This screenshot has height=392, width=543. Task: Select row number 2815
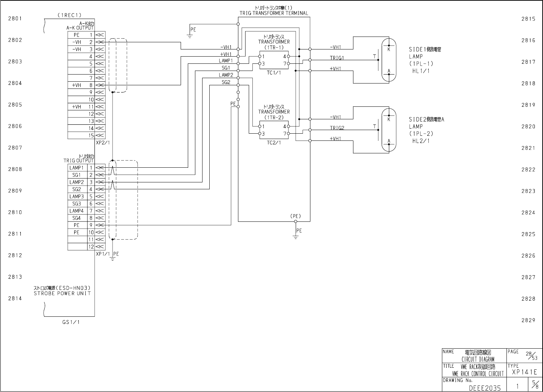pyautogui.click(x=528, y=19)
